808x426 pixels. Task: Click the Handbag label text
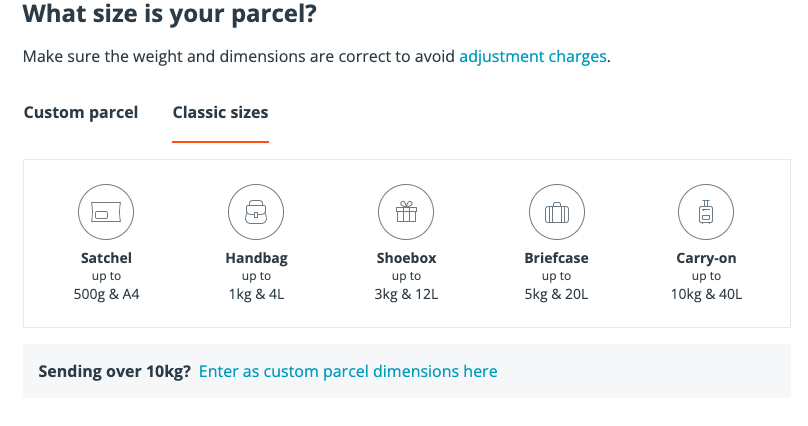tap(256, 258)
